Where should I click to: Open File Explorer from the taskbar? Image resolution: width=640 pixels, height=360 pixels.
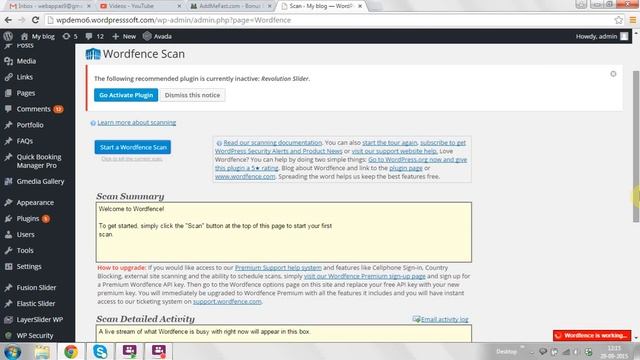click(42, 351)
